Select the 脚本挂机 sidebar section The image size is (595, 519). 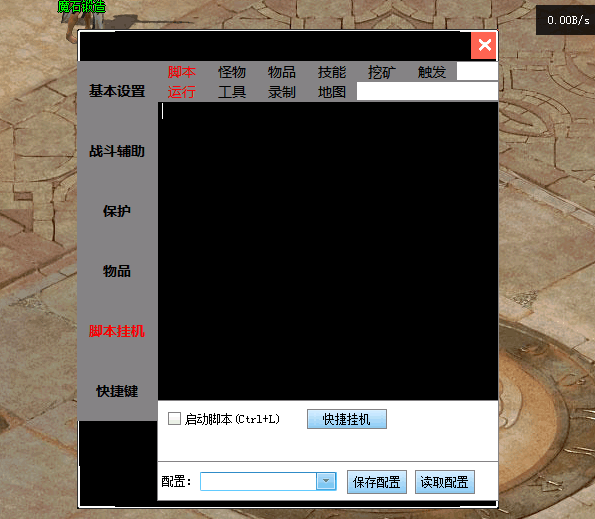pos(117,331)
